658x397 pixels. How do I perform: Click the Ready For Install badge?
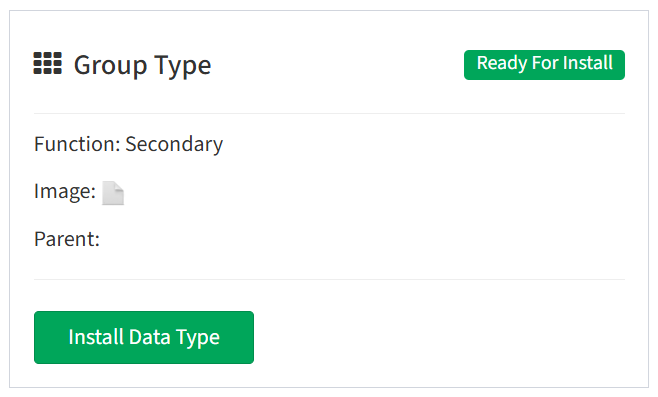click(544, 65)
